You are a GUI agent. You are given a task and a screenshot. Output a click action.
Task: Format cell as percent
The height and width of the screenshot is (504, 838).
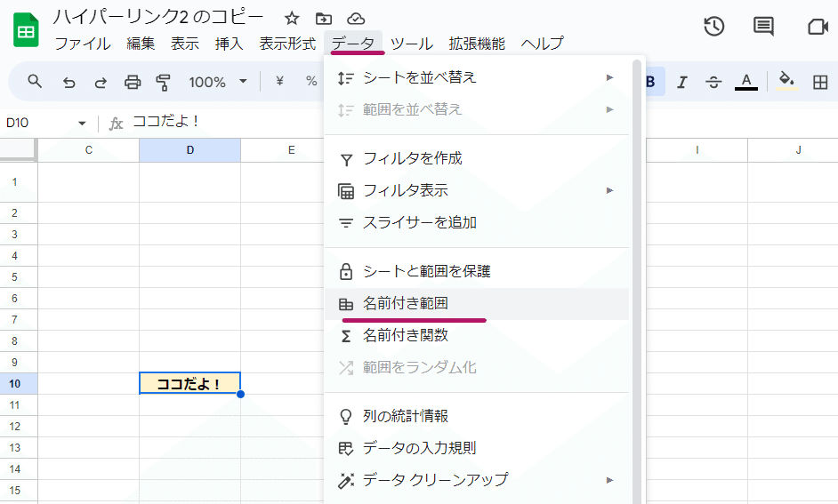[x=311, y=81]
